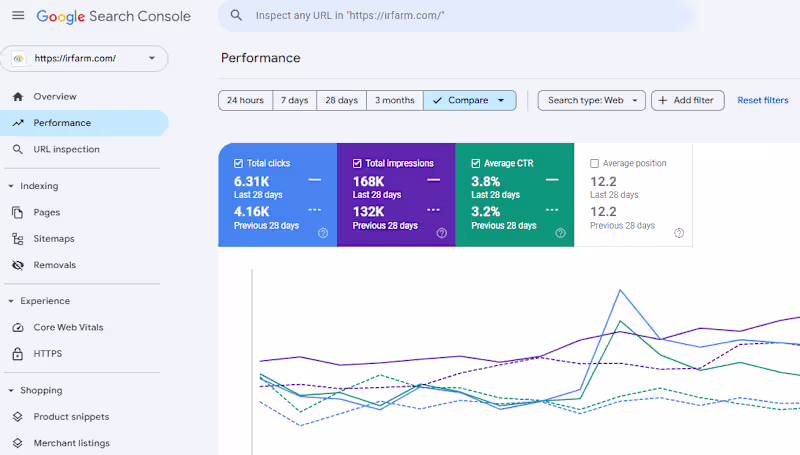Click the Sitemaps icon in sidebar
This screenshot has height=455, width=800.
click(x=17, y=239)
